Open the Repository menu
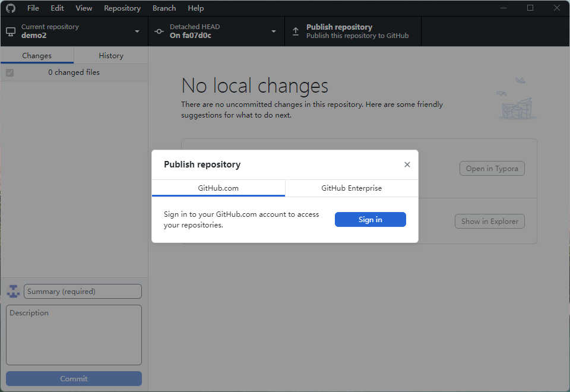 pos(122,8)
